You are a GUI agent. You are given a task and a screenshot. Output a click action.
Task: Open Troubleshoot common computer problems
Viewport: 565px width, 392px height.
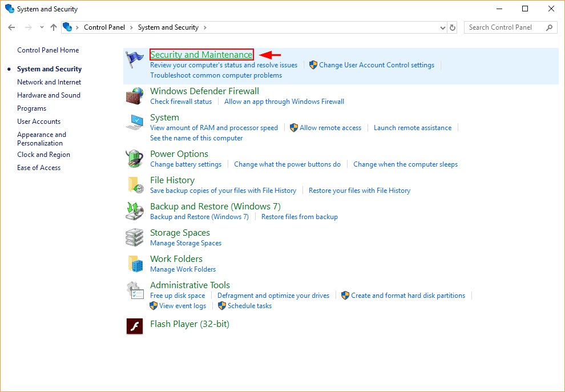(216, 75)
